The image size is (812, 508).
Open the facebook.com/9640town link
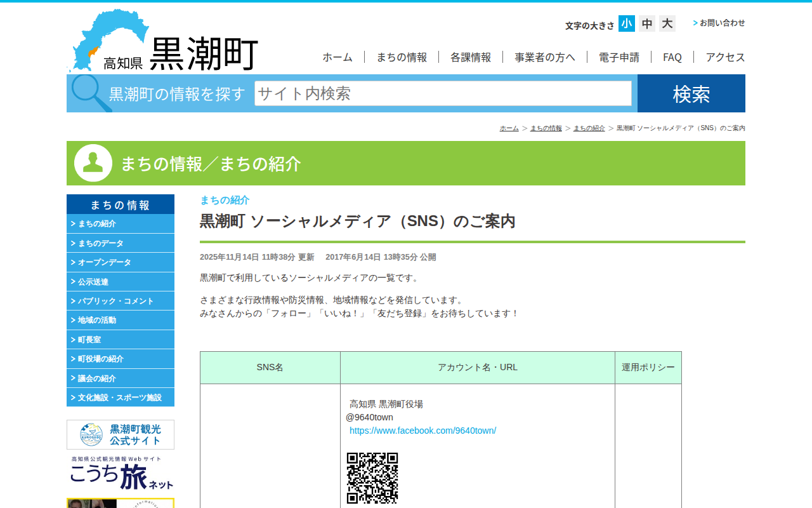tap(422, 431)
